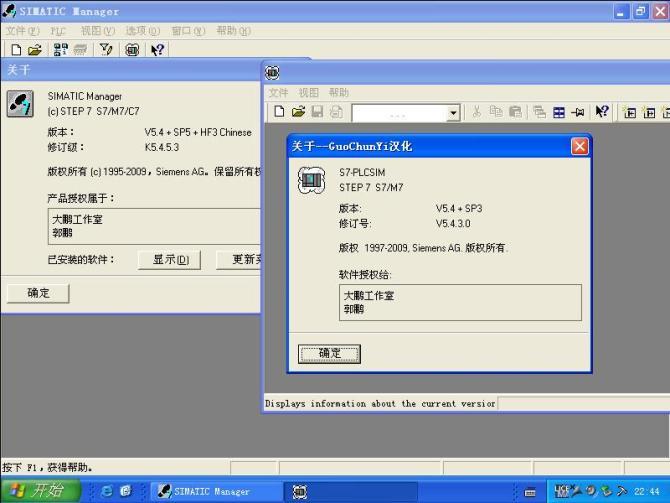Image resolution: width=670 pixels, height=503 pixels.
Task: Click the S7-PLCSIM window title bar icon
Action: (272, 72)
